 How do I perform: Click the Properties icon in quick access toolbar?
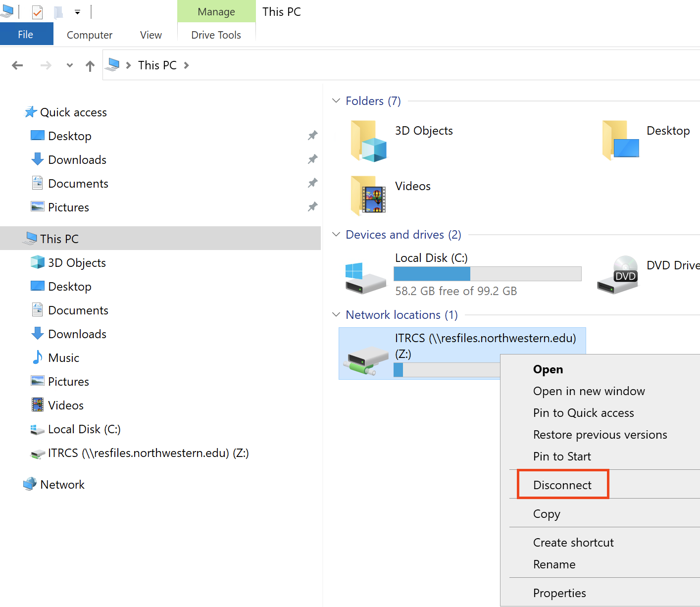[x=37, y=12]
